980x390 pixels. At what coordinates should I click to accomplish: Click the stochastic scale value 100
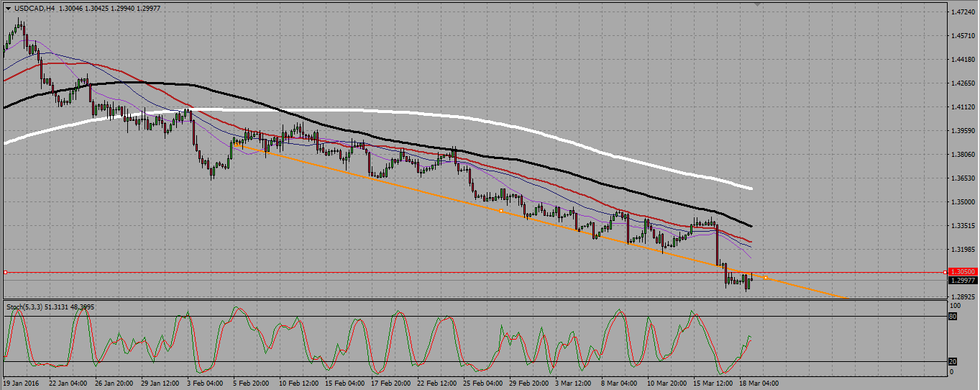pyautogui.click(x=956, y=307)
